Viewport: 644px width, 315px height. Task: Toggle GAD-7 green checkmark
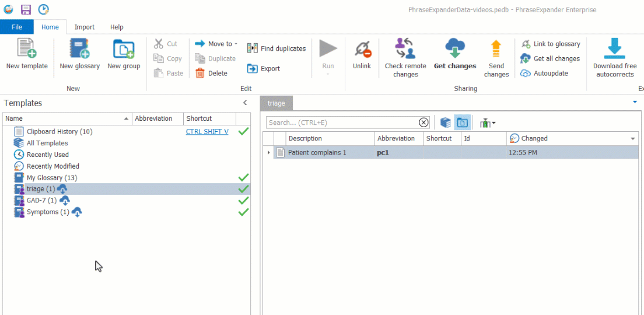pos(244,201)
